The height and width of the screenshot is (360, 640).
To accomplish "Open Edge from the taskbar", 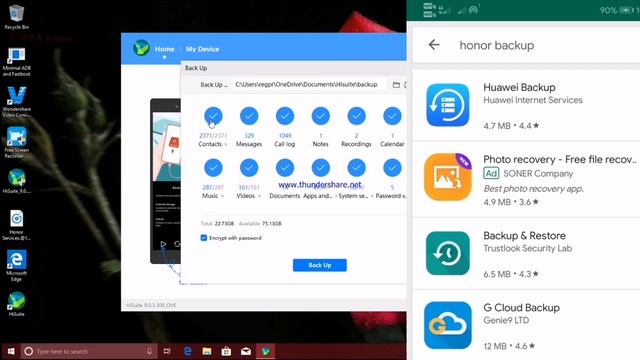I will click(187, 351).
